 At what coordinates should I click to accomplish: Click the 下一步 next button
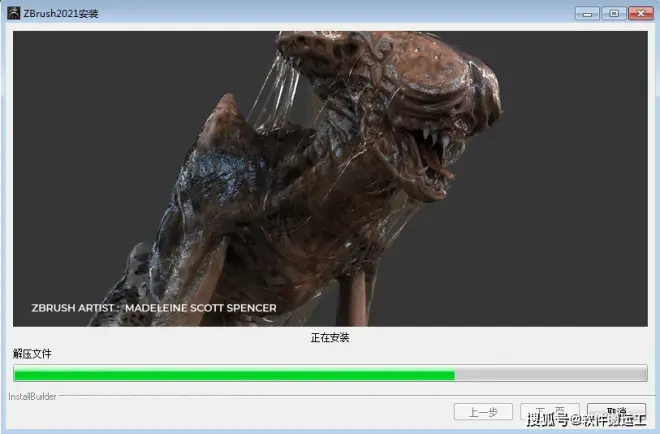[x=550, y=412]
